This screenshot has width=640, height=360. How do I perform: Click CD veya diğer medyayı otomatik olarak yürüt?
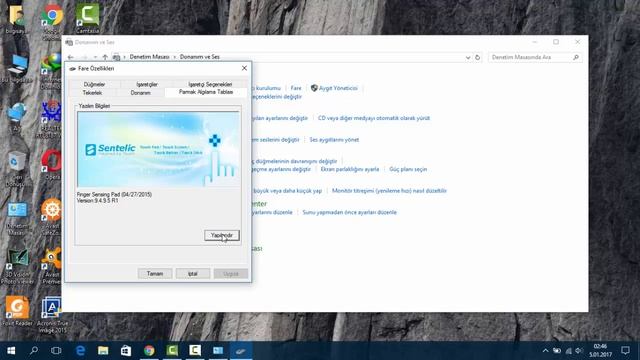[374, 118]
